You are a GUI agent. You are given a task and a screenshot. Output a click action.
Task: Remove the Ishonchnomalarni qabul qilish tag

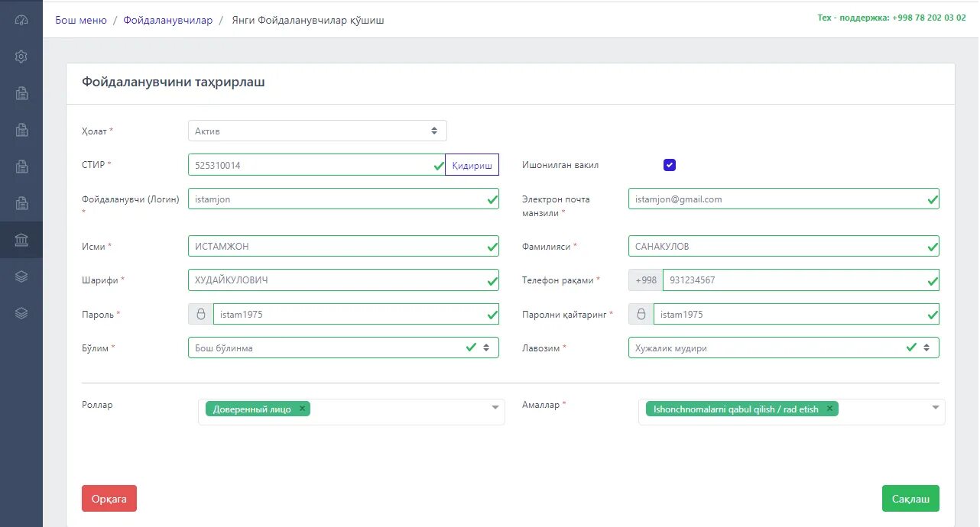pyautogui.click(x=829, y=409)
